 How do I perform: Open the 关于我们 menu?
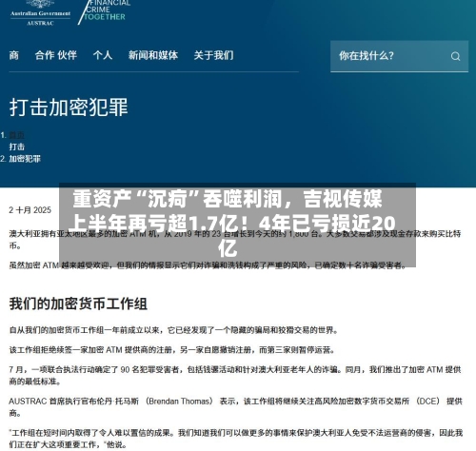point(213,55)
